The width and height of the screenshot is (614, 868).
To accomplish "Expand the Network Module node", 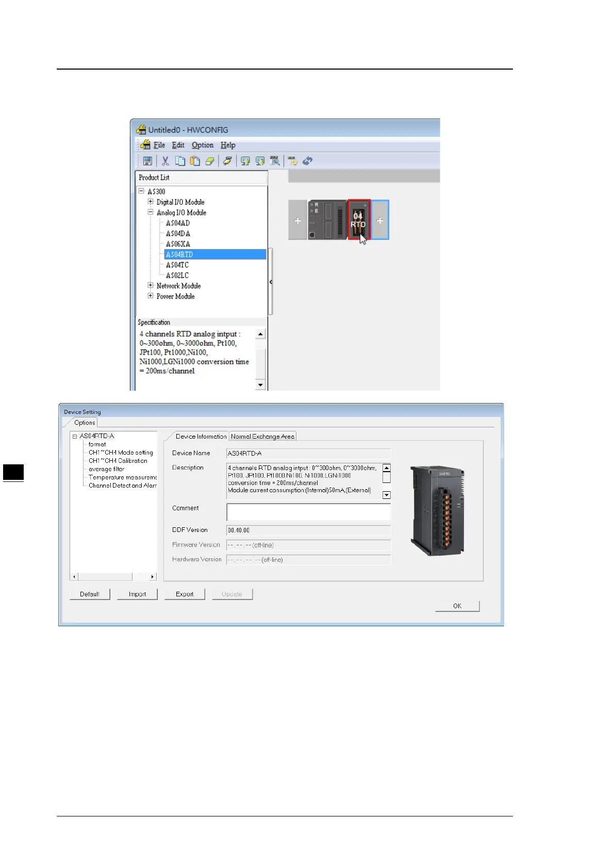I will coord(151,285).
